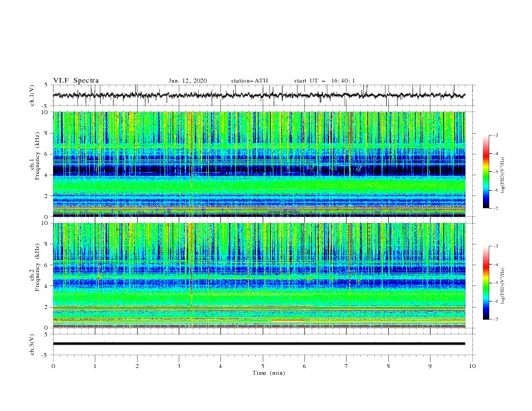Click the log(PSD) label beside ch.1 color scale
Viewport: 532px width, 411px height.
[x=503, y=175]
